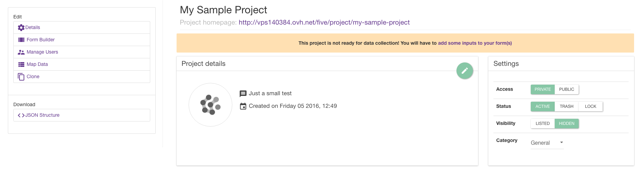Click the created-date calendar icon
Screen dimensions: 644x172
pyautogui.click(x=243, y=106)
